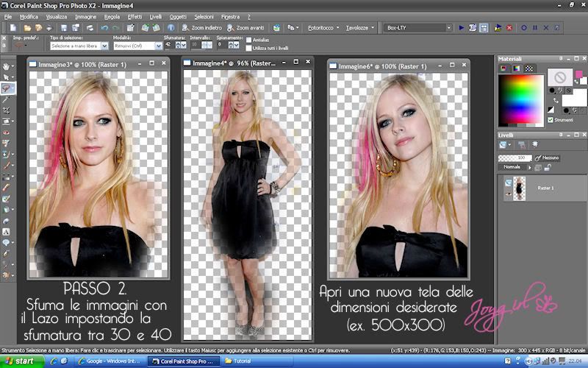Image resolution: width=588 pixels, height=368 pixels.
Task: Run the selected Box-LTY script
Action: pyautogui.click(x=462, y=28)
